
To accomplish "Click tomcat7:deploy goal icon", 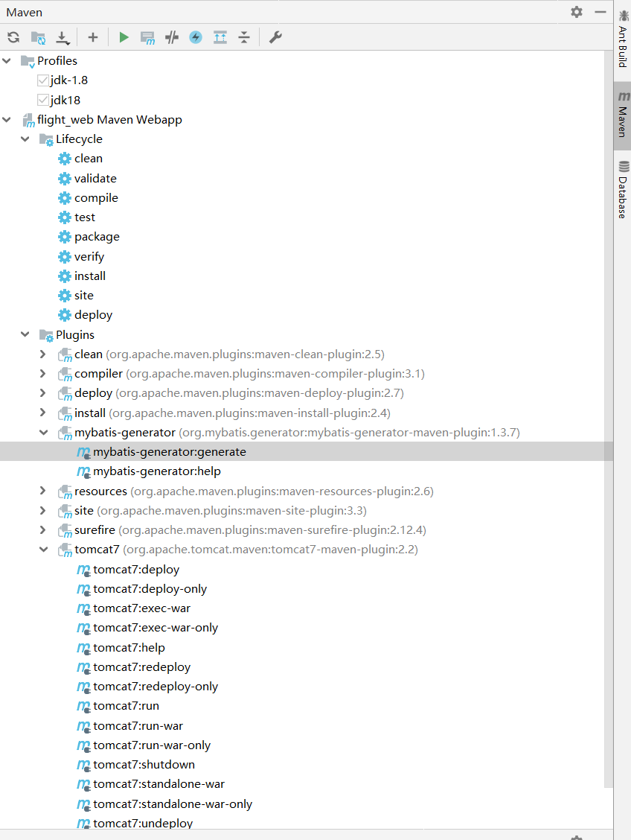I will pyautogui.click(x=83, y=570).
